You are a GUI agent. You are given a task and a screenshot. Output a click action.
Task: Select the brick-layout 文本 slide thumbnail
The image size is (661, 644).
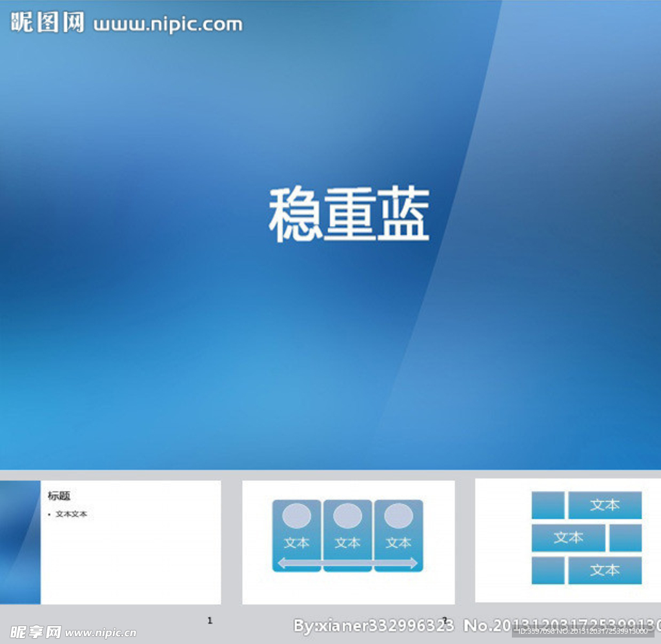click(x=568, y=540)
